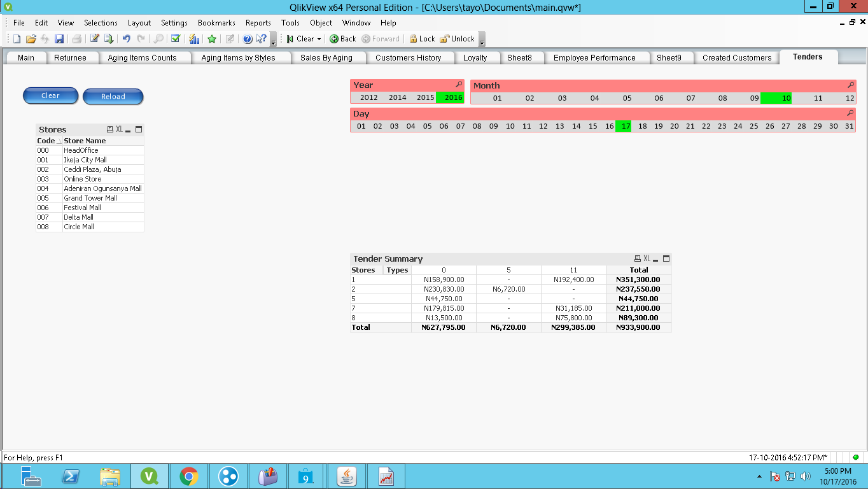Open the Layout menu
The height and width of the screenshot is (489, 868).
tap(139, 23)
